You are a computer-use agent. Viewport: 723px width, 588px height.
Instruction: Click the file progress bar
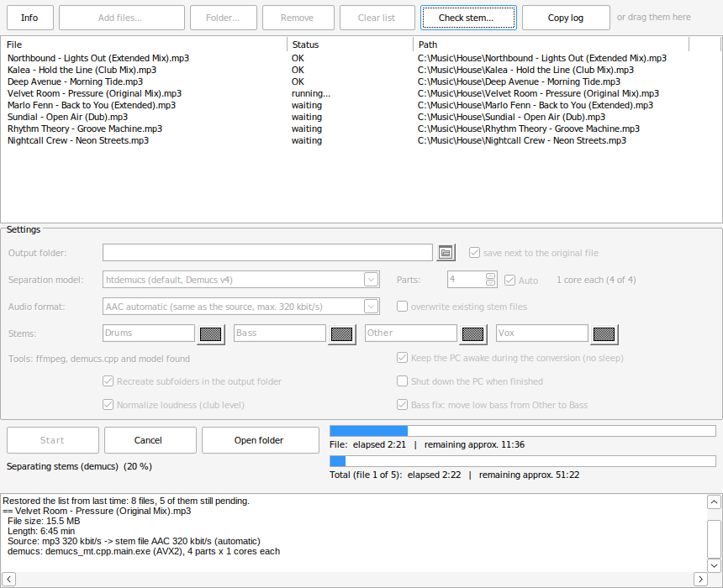tap(523, 431)
